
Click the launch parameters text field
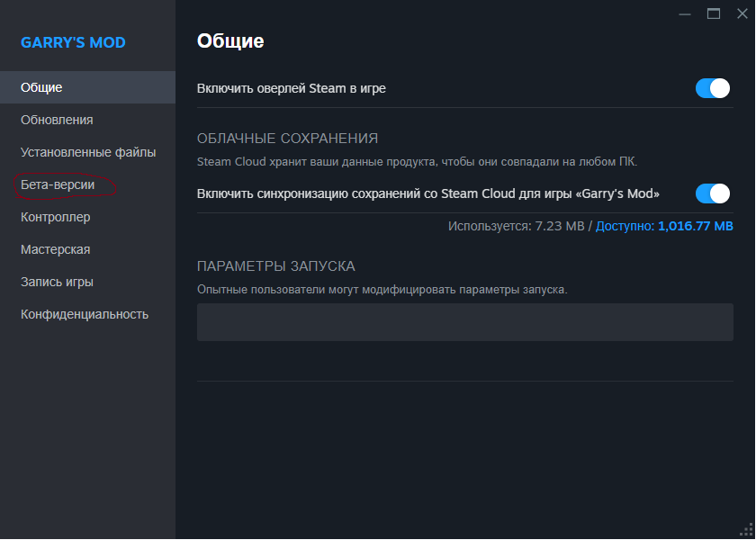coord(465,322)
